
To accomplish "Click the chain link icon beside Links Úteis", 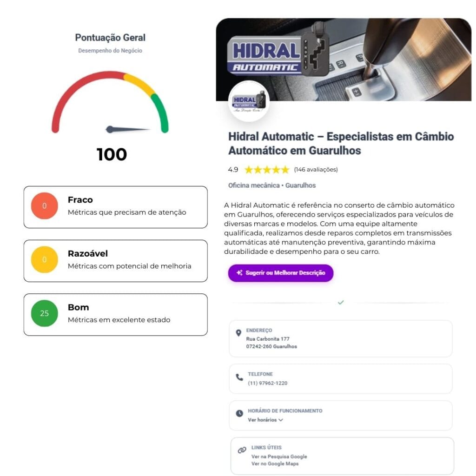I will tap(242, 450).
